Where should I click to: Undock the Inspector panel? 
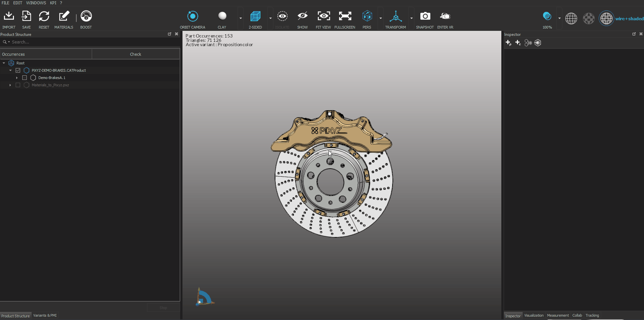[x=634, y=34]
